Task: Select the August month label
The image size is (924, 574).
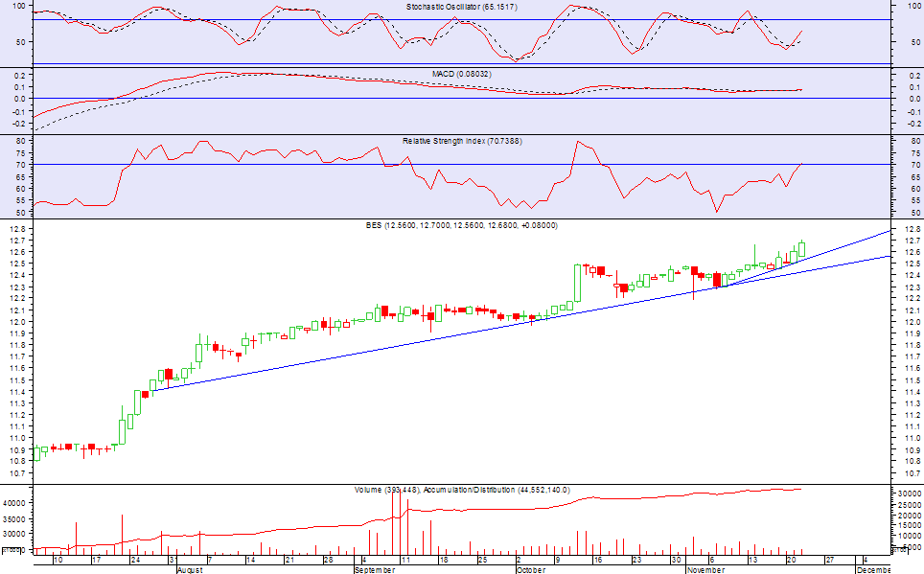Action: (190, 570)
